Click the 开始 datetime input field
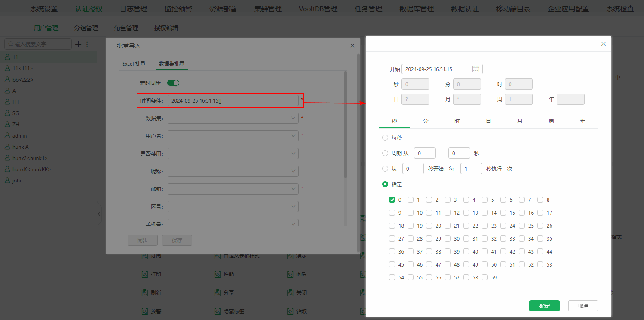Image resolution: width=644 pixels, height=320 pixels. click(x=442, y=69)
